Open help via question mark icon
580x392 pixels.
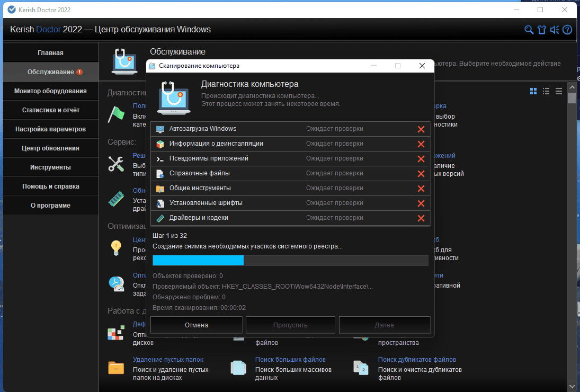click(567, 30)
